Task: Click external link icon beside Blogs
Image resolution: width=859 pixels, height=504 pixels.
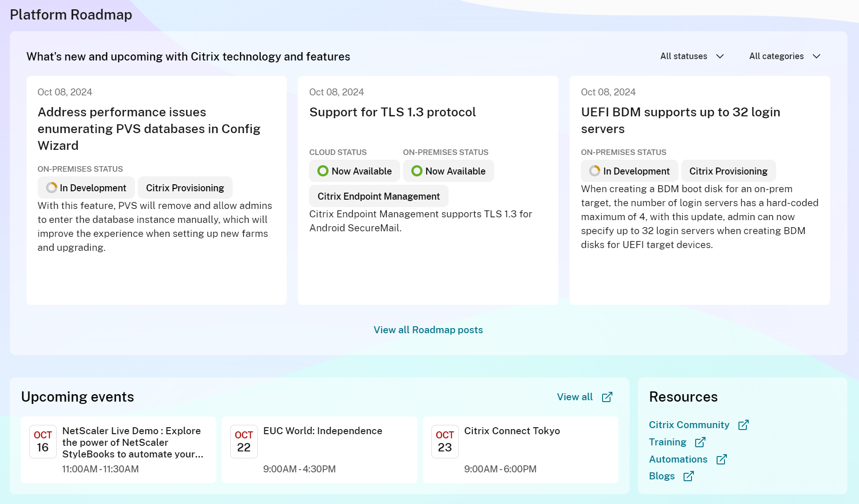Action: (x=688, y=476)
